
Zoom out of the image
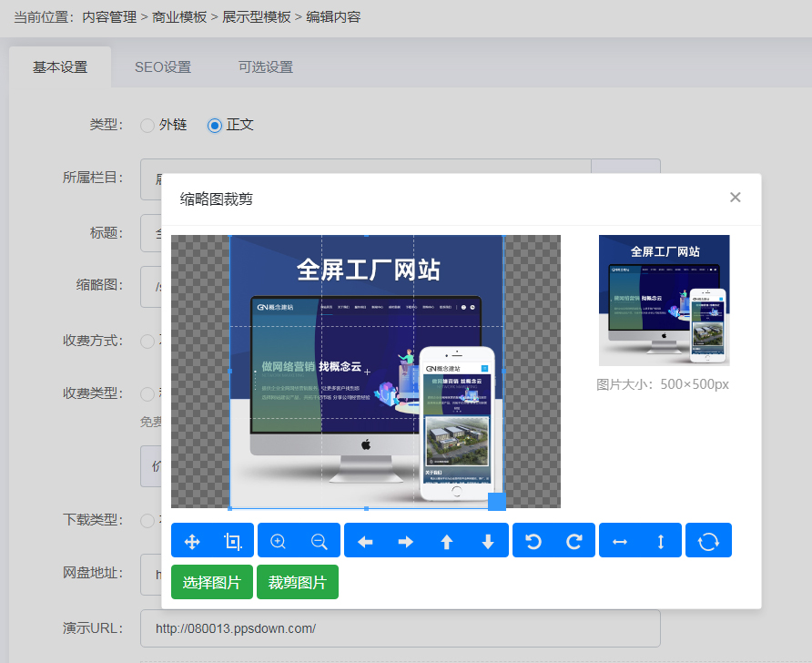320,541
